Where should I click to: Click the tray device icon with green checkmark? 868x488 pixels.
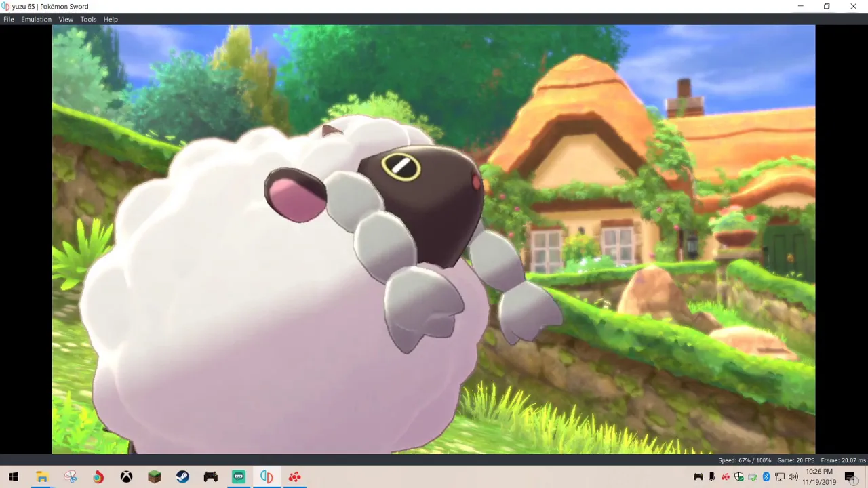pos(753,476)
